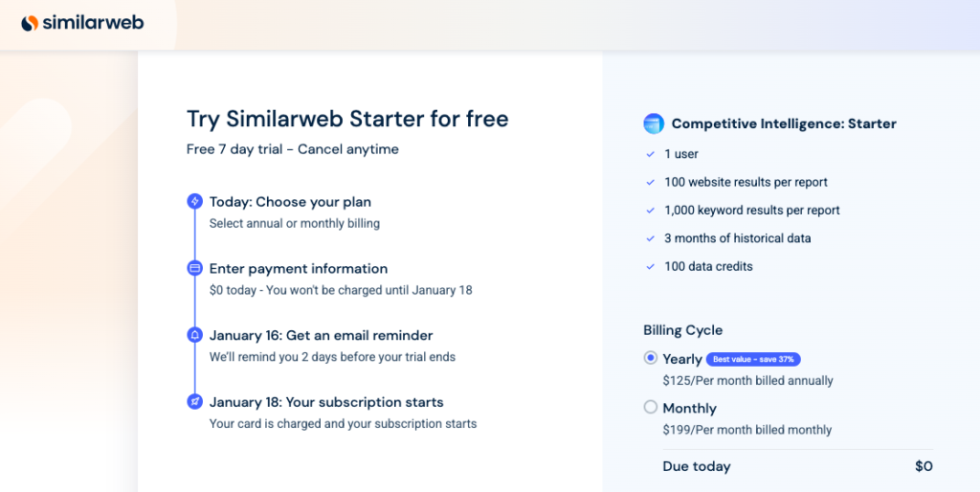Click the $125 per month billed annually text
980x492 pixels.
[x=747, y=380]
